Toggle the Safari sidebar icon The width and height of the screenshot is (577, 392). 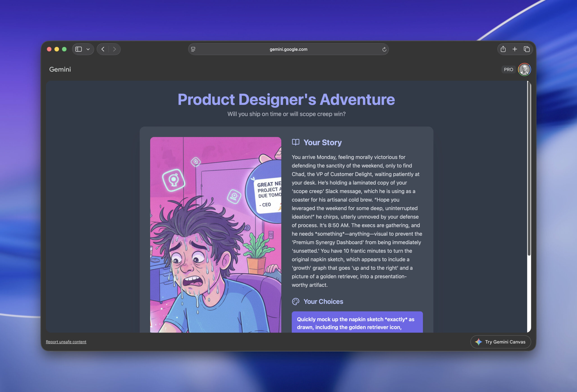tap(78, 49)
